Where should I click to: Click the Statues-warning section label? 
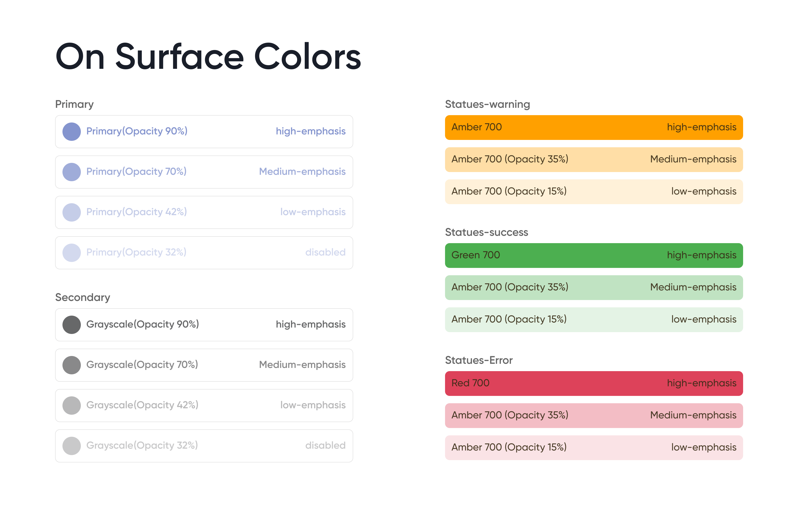tap(487, 104)
